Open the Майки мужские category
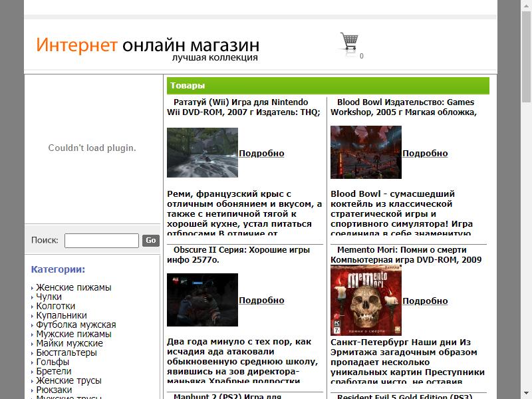532x399 pixels. click(69, 343)
